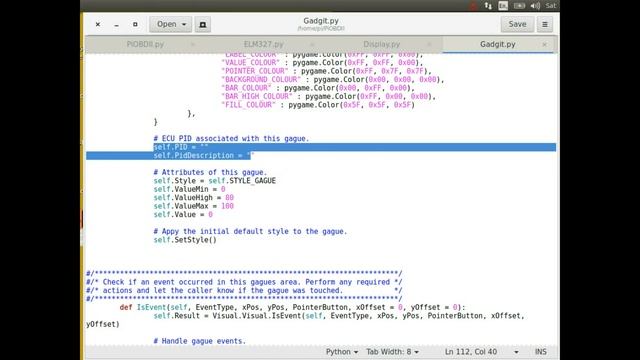Click the self.SetStyle() call
Screen dimensions: 640x360
[185, 240]
